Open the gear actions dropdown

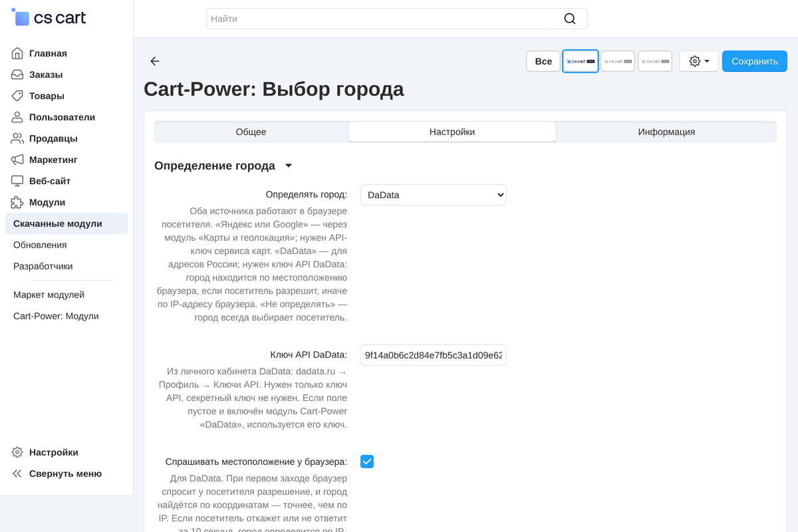click(699, 61)
